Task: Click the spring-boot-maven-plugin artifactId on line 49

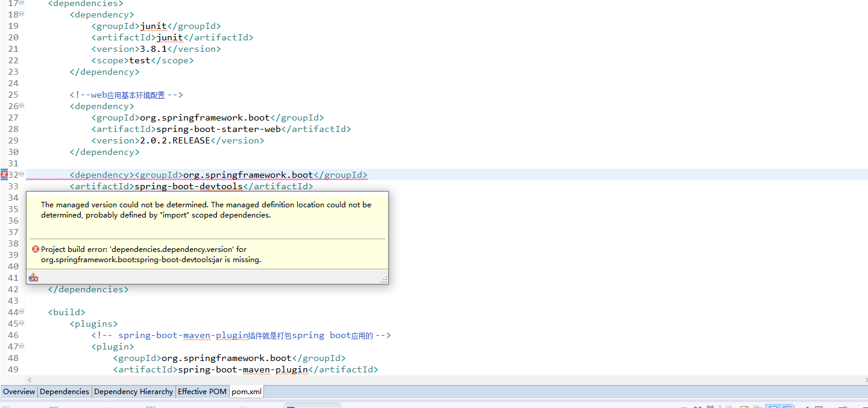Action: tap(243, 369)
